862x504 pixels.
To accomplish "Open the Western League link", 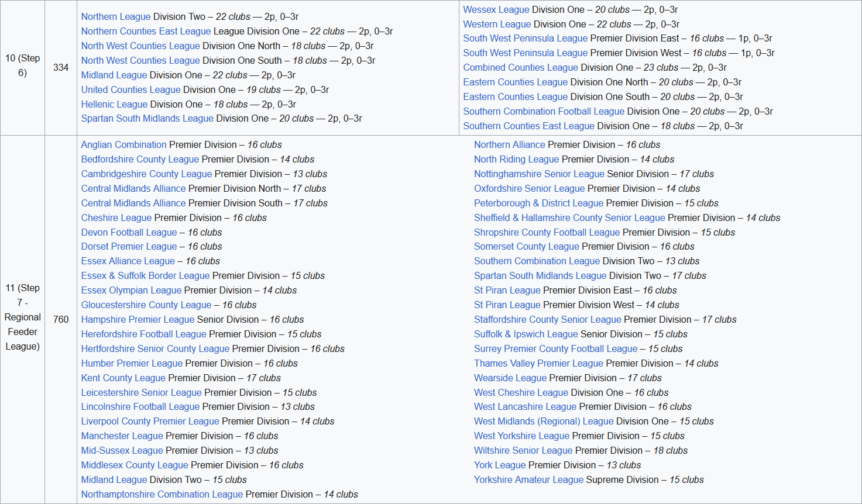I will pos(497,25).
